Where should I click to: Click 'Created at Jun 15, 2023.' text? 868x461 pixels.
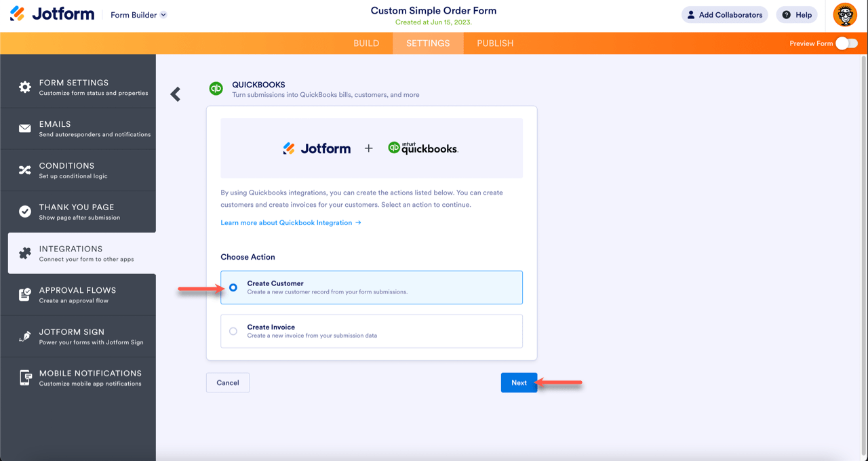tap(433, 22)
